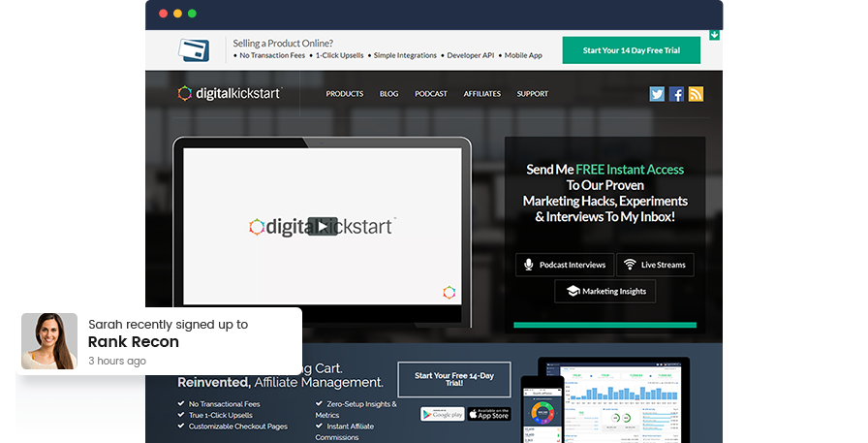Click Sarah's avatar in signup notification
The height and width of the screenshot is (443, 868).
(49, 341)
